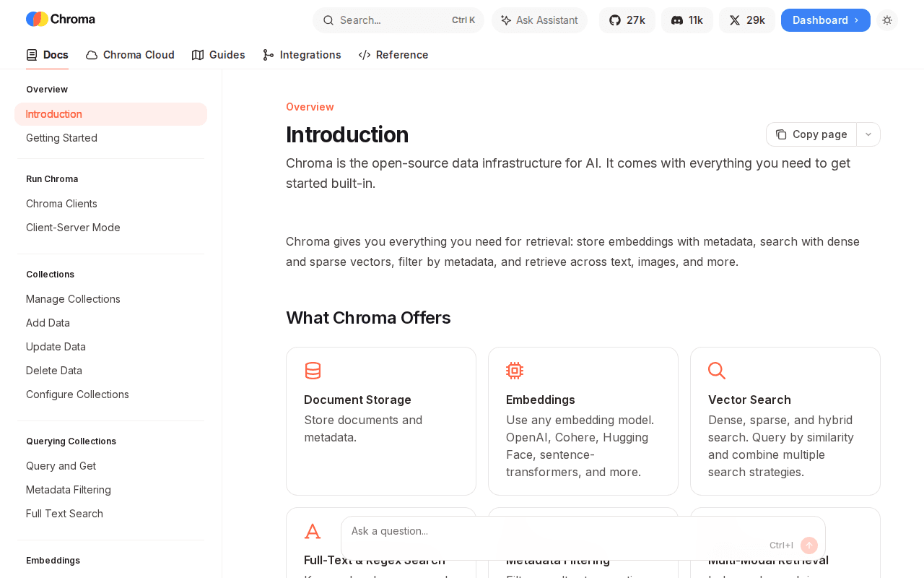This screenshot has width=924, height=578.
Task: Click the Embeddings chip icon
Action: pos(515,371)
